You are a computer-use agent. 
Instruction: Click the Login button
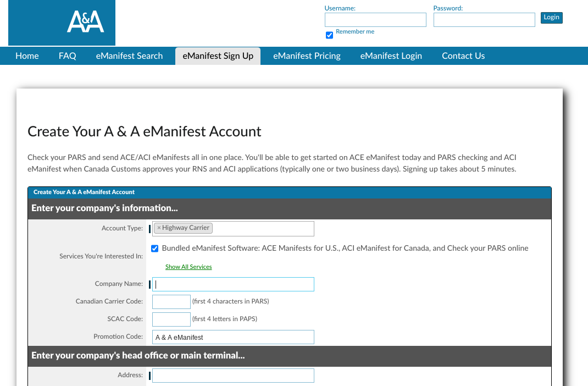(x=551, y=17)
